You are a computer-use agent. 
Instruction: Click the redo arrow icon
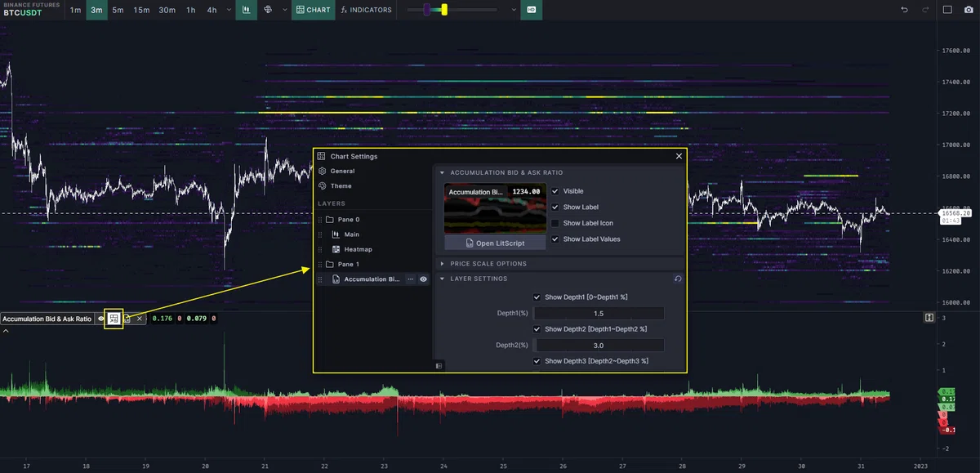(x=925, y=10)
